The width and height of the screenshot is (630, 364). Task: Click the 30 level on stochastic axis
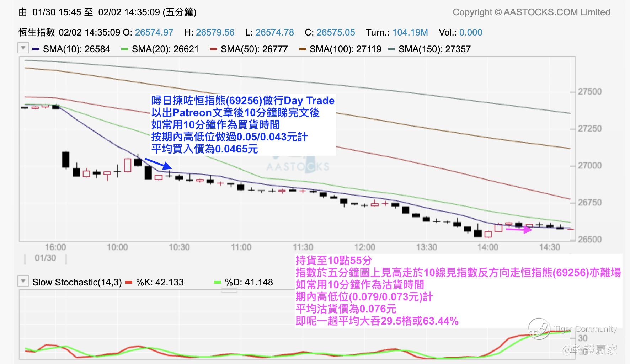tap(583, 338)
